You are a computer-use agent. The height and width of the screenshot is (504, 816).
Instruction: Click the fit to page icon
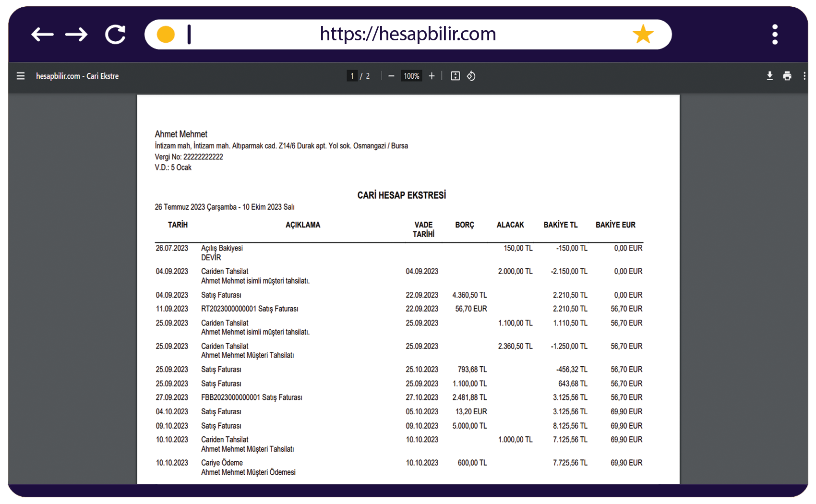click(455, 76)
